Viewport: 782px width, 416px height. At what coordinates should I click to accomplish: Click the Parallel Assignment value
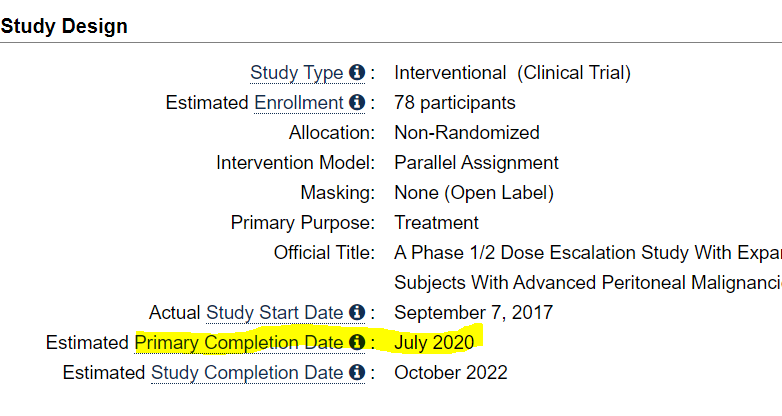(476, 163)
